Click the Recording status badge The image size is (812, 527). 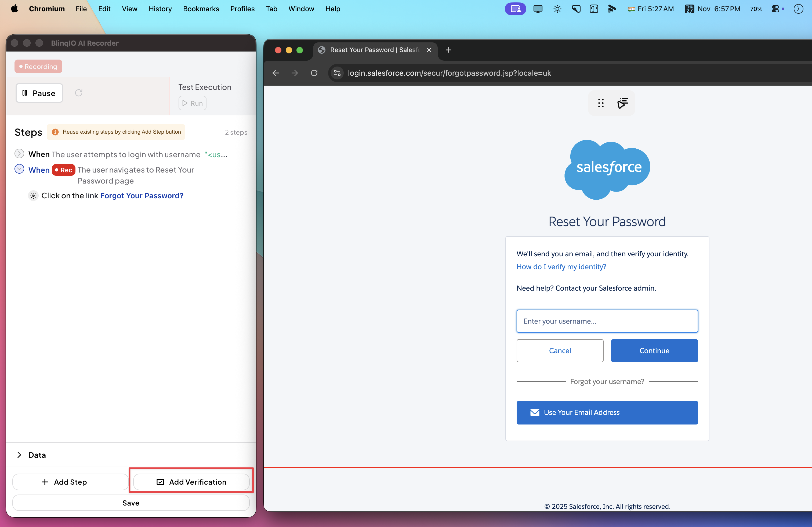click(x=38, y=67)
